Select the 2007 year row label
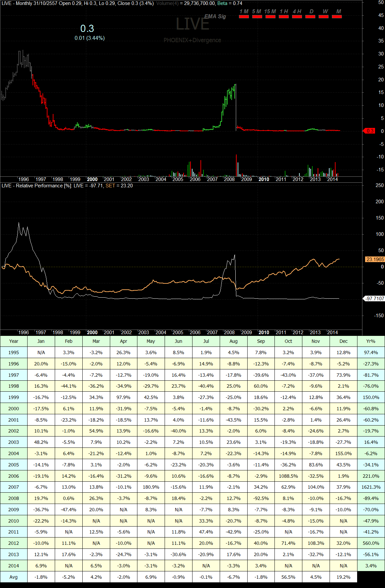This screenshot has height=588, width=385. point(14,487)
